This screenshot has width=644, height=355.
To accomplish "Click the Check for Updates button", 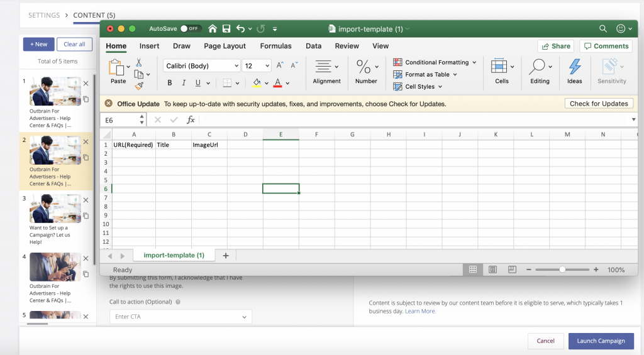I will [598, 104].
